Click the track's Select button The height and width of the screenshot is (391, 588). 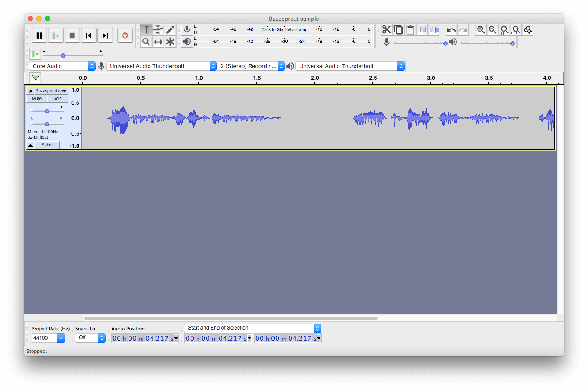pyautogui.click(x=46, y=145)
